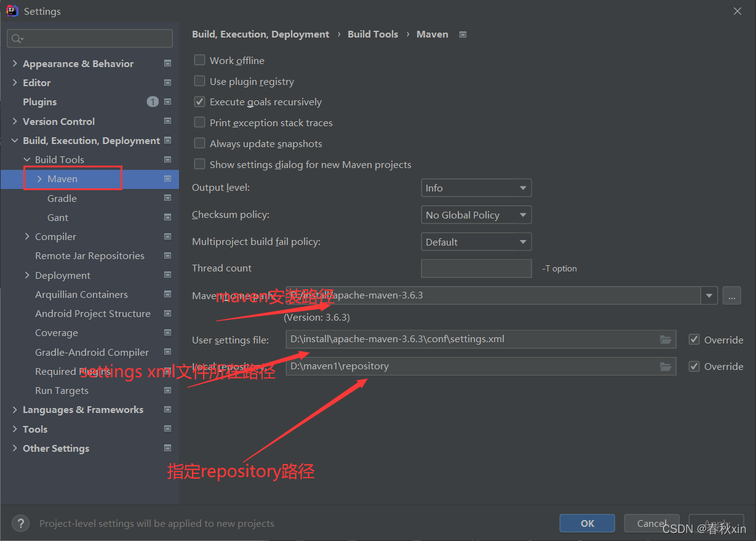Toggle Override for Local repository

point(694,366)
